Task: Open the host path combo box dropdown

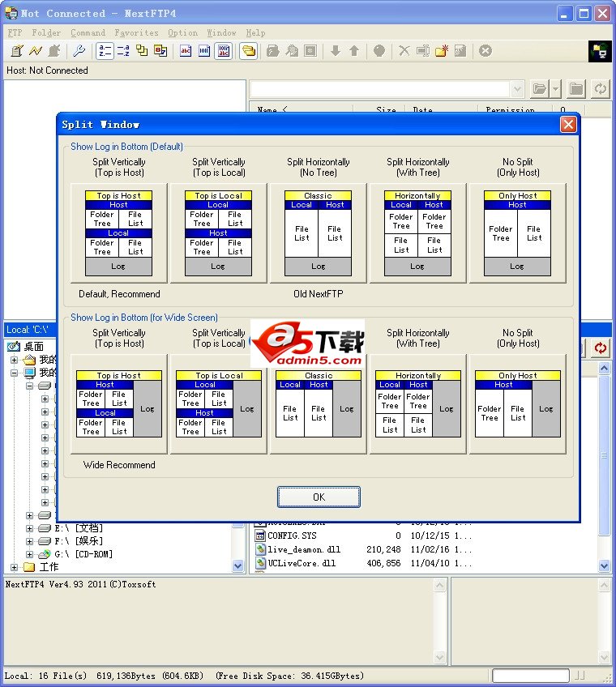Action: coord(516,89)
